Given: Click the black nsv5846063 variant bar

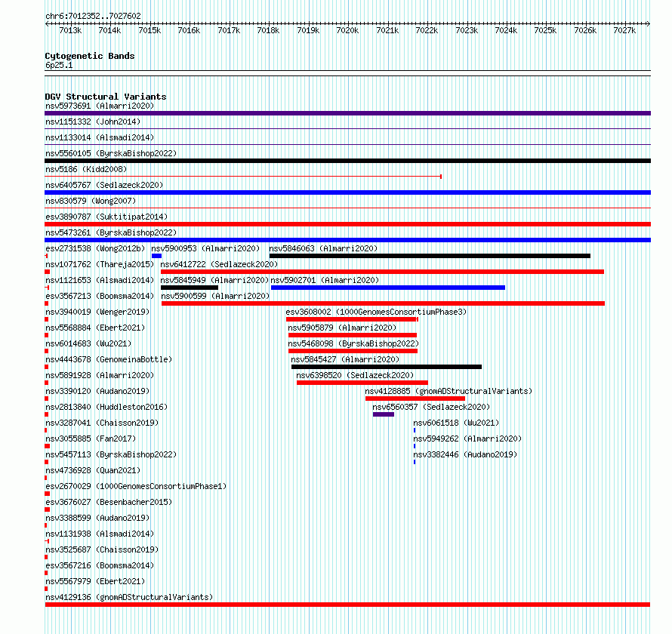Looking at the screenshot, I should point(430,256).
